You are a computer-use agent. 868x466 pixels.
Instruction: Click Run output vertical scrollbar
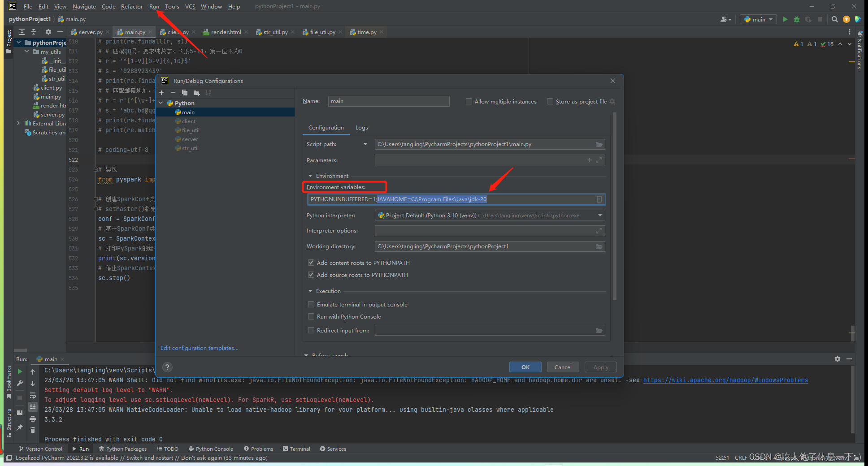[x=853, y=399]
